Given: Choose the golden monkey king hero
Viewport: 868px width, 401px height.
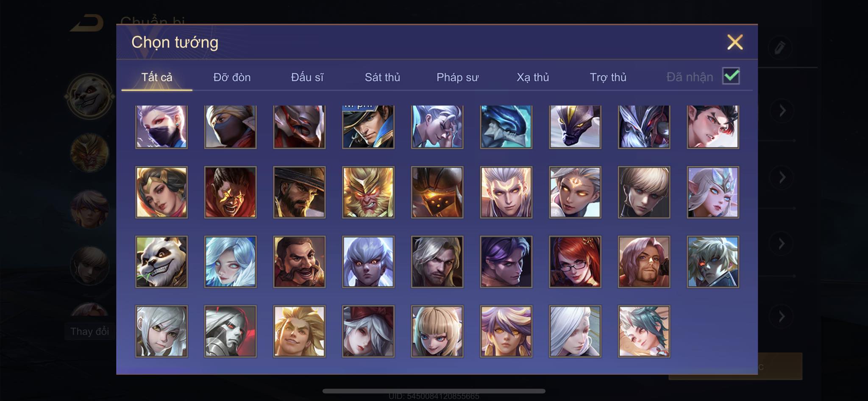Looking at the screenshot, I should (368, 192).
